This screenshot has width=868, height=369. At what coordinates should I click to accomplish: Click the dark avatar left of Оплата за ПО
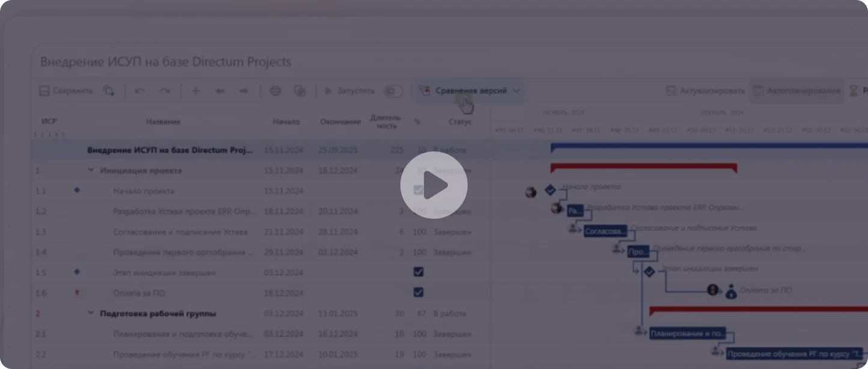713,290
